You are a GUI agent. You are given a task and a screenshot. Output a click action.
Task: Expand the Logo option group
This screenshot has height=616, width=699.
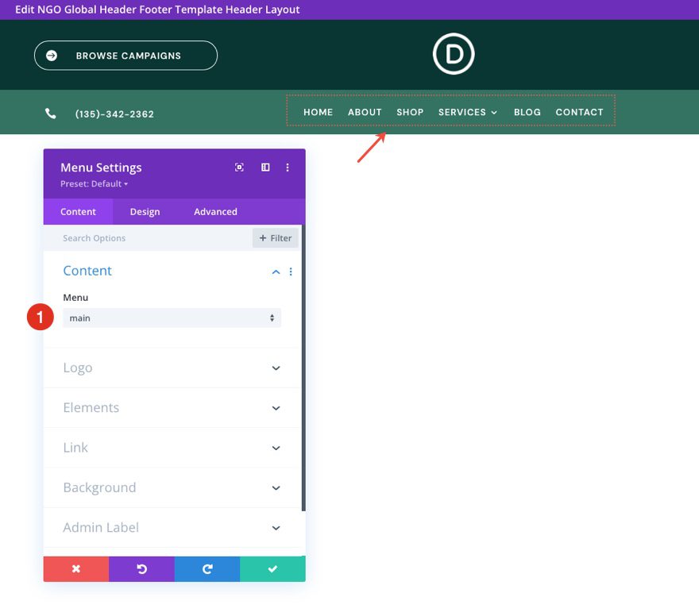[276, 368]
